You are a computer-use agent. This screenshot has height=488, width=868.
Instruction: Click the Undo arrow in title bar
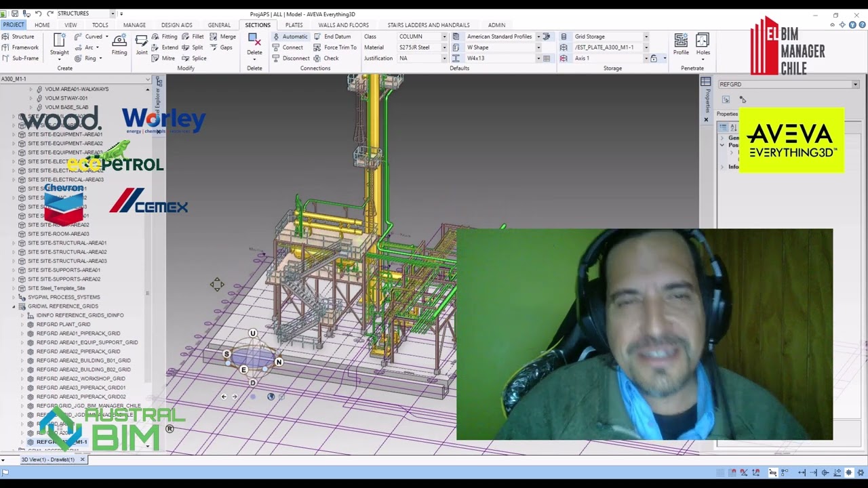38,14
